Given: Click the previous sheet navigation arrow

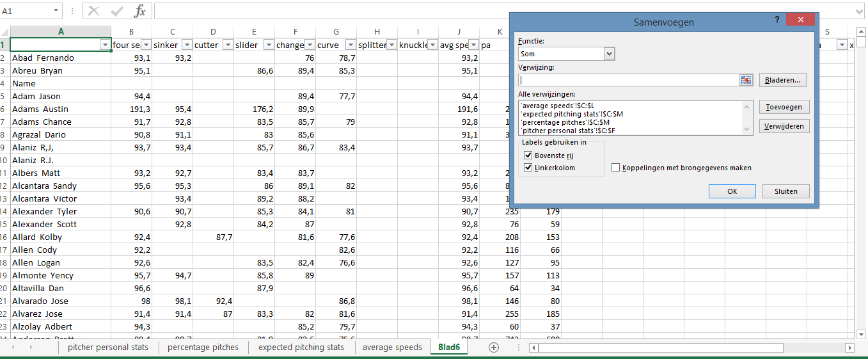Looking at the screenshot, I should pyautogui.click(x=14, y=347).
